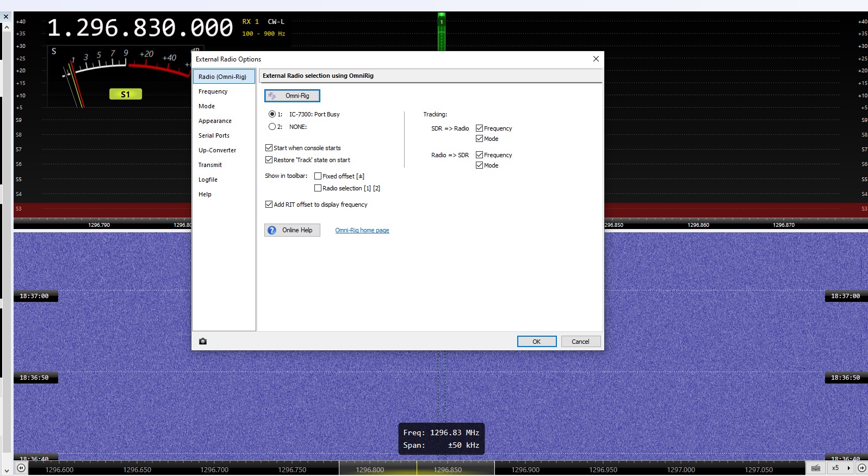Viewport: 868px width, 476px height.
Task: Click the green receiver 1 marker flag
Action: [x=442, y=21]
